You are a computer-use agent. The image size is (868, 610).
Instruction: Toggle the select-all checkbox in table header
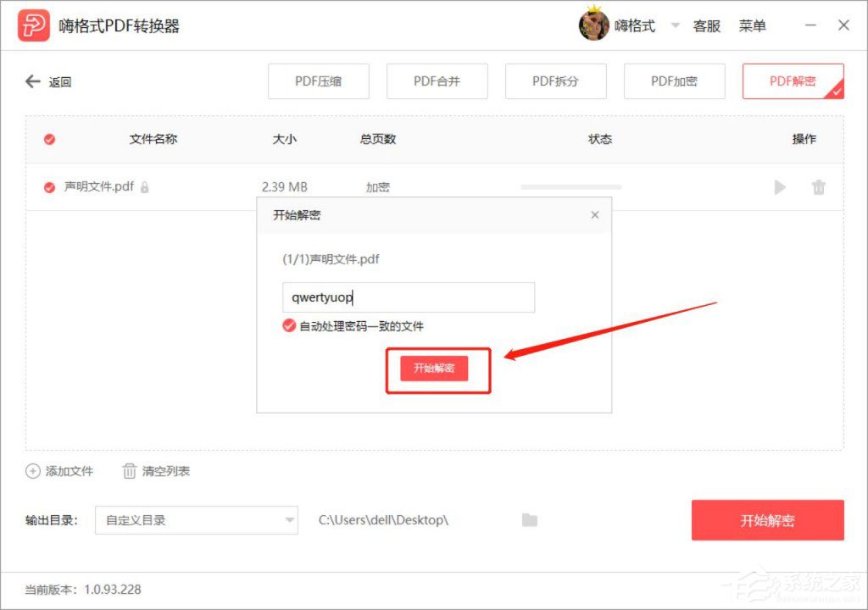pyautogui.click(x=47, y=139)
